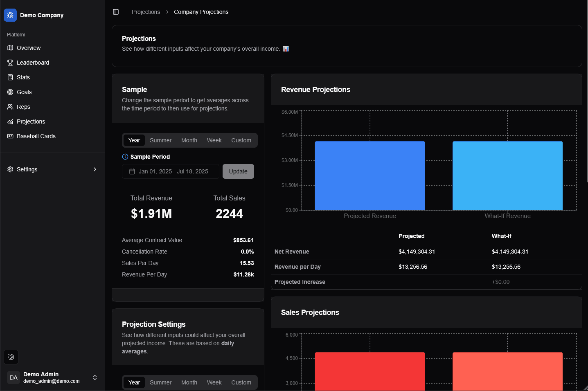Select the Month tab in Sample card
Image resolution: width=588 pixels, height=391 pixels.
189,140
